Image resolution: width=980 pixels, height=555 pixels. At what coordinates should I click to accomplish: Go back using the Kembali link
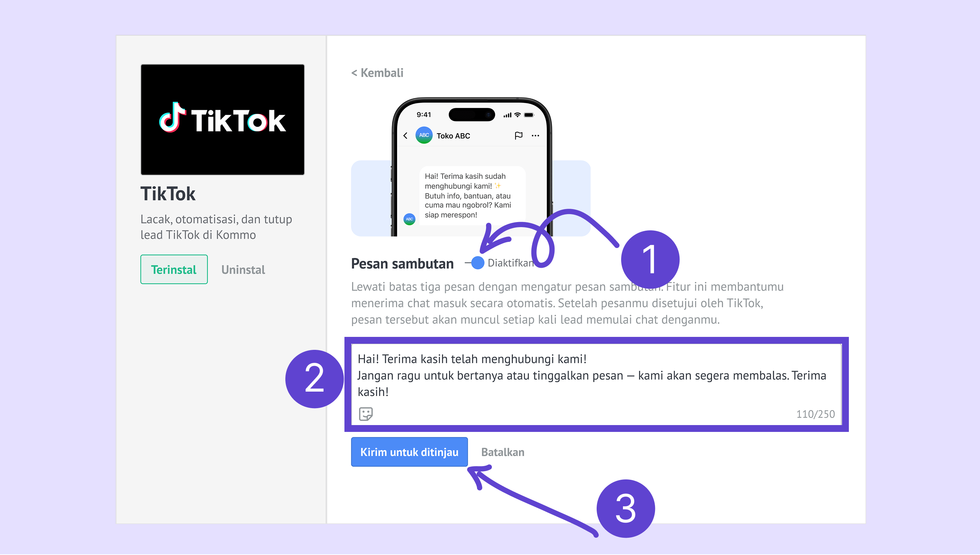tap(377, 73)
